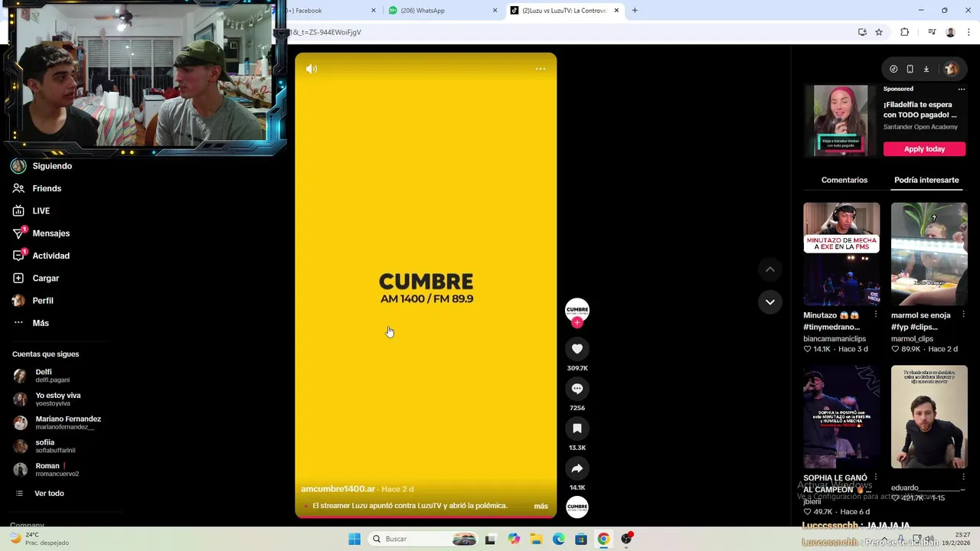This screenshot has height=551, width=980.
Task: Follow amcumbre1400.ar with the red plus badge
Action: click(577, 323)
